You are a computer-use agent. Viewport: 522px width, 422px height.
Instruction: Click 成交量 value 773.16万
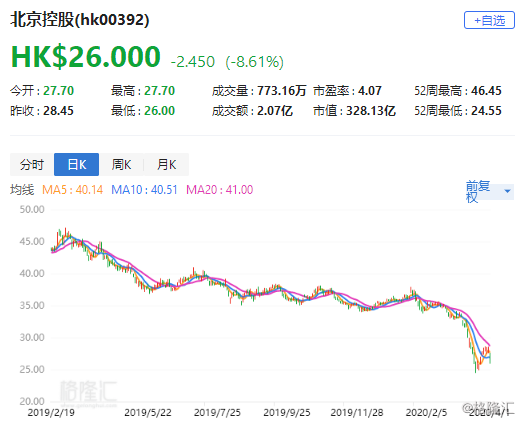pos(281,91)
